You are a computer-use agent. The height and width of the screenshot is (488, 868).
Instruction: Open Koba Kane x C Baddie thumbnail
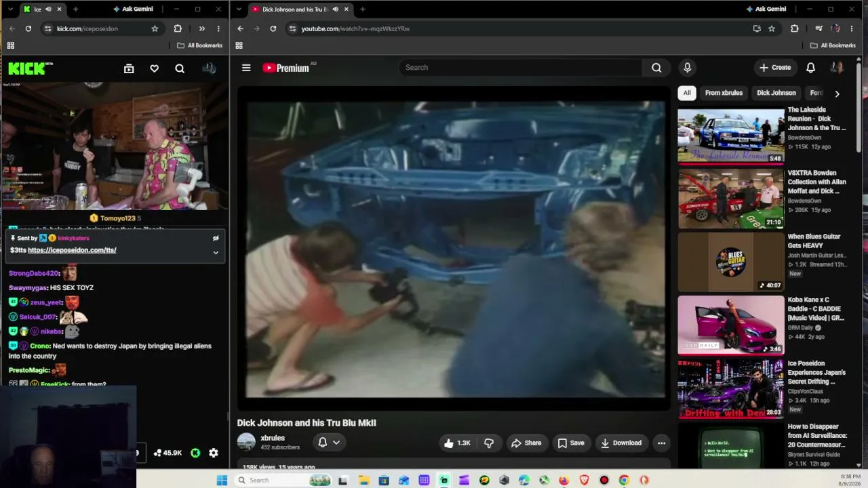[731, 325]
